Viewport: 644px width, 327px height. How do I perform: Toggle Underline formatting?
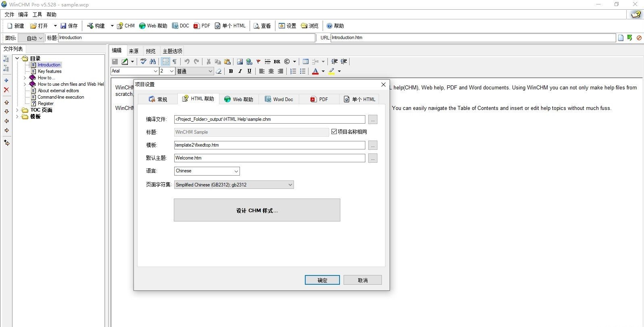coord(249,71)
